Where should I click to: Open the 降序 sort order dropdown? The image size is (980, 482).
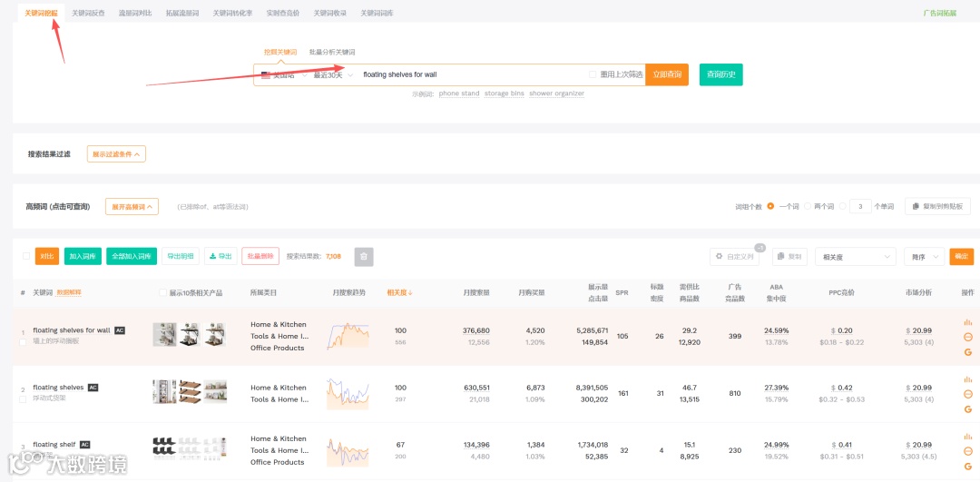pos(925,256)
